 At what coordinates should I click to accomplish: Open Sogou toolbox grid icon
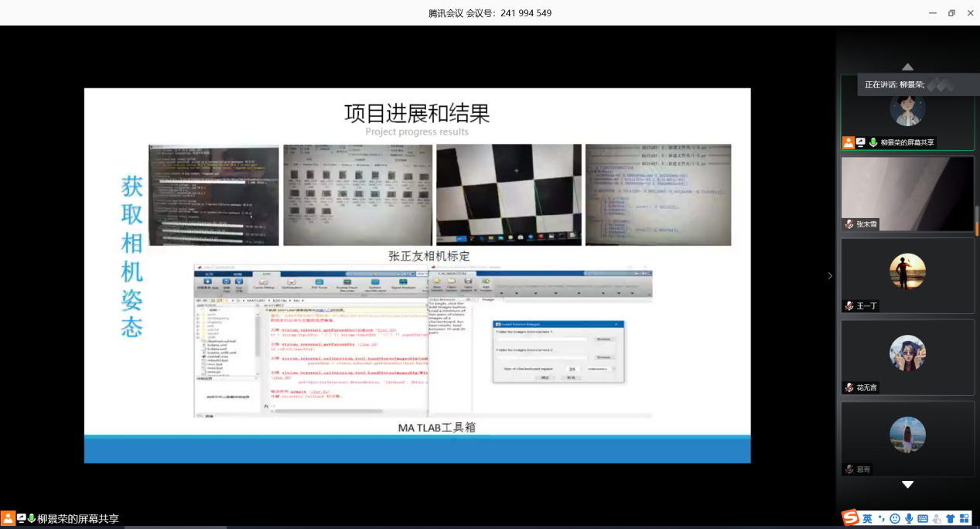click(965, 518)
